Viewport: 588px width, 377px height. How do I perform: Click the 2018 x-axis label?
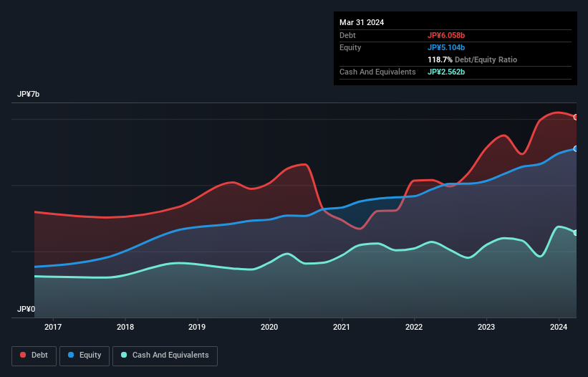[125, 327]
